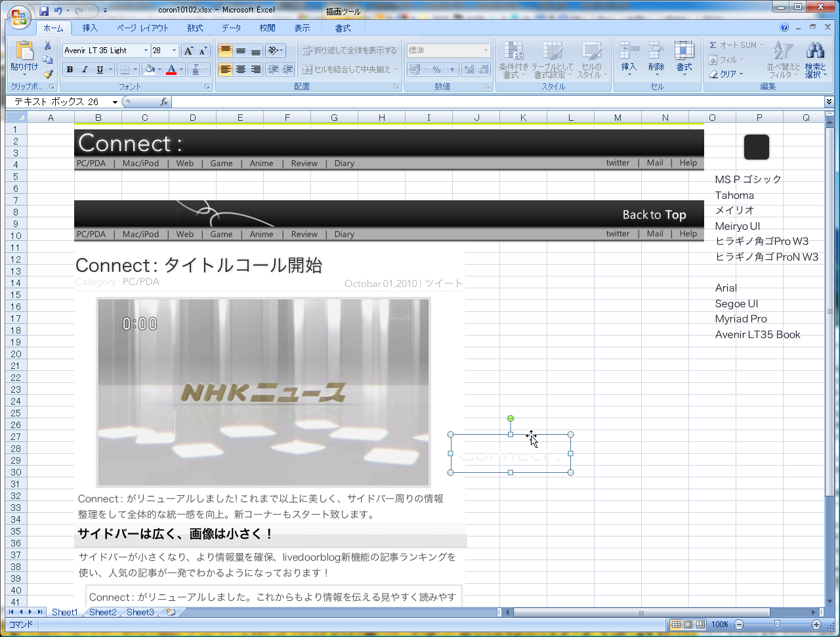840x637 pixels.
Task: Apply fill color with the paint bucket
Action: click(x=150, y=70)
